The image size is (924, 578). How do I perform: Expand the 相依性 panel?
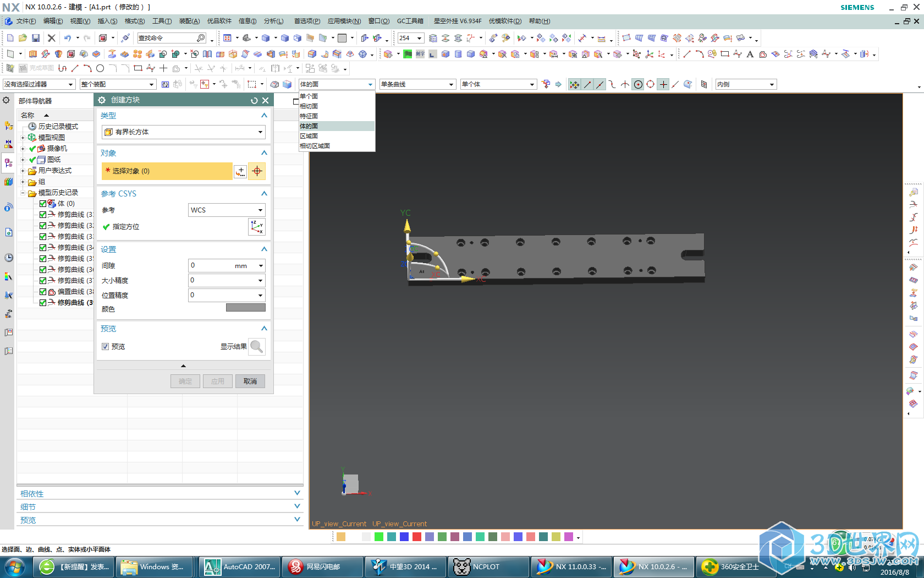[297, 493]
